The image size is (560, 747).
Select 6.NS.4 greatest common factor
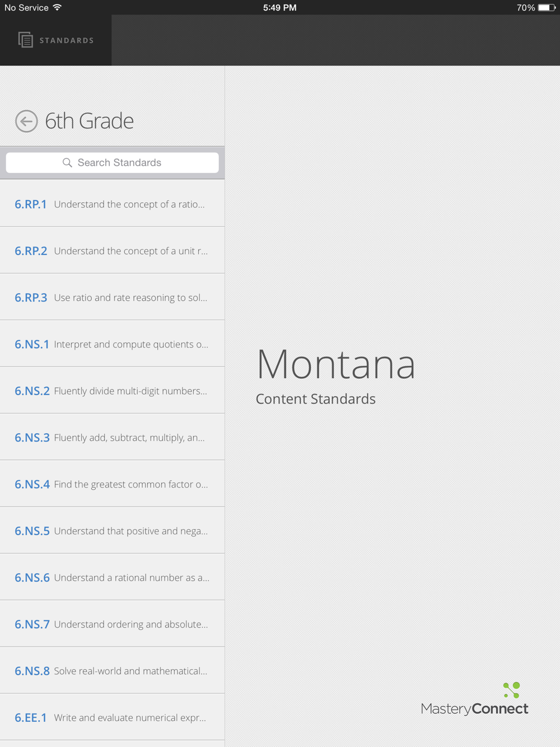[112, 484]
